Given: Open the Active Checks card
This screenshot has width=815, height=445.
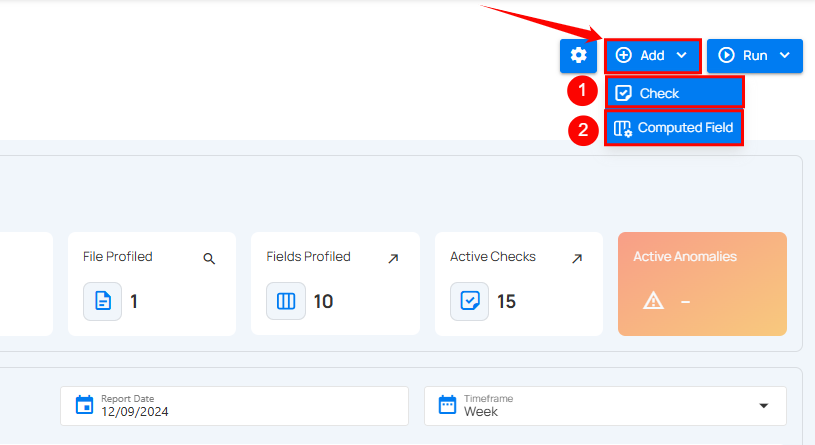Looking at the screenshot, I should tap(518, 283).
